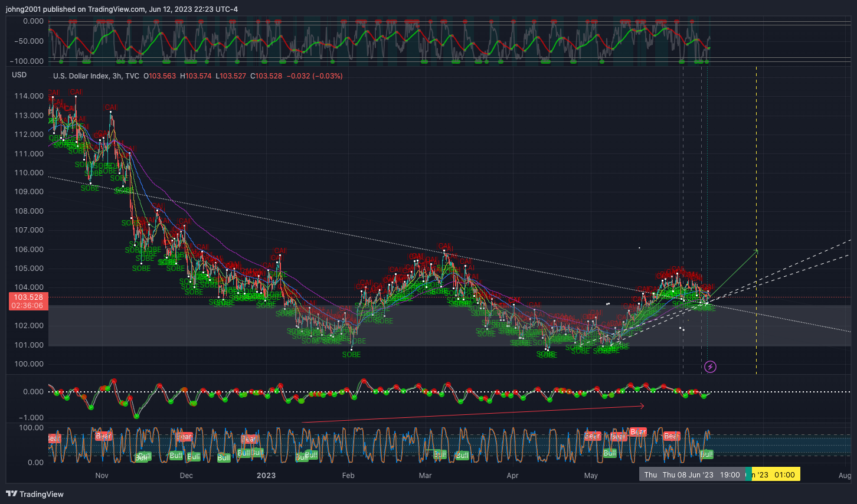Select the close value C103.528
857x504 pixels.
coord(266,76)
